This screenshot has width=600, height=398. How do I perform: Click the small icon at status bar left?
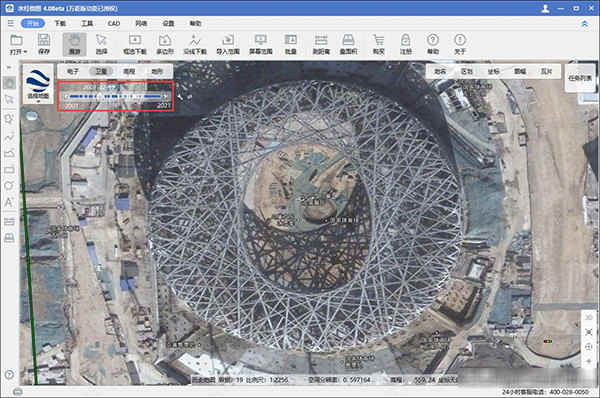point(17,391)
